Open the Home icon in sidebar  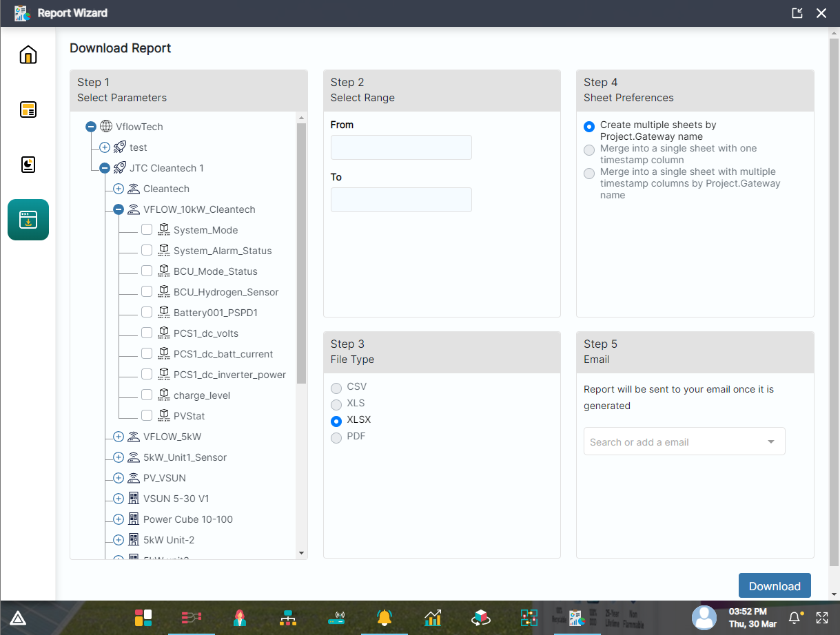(x=28, y=54)
